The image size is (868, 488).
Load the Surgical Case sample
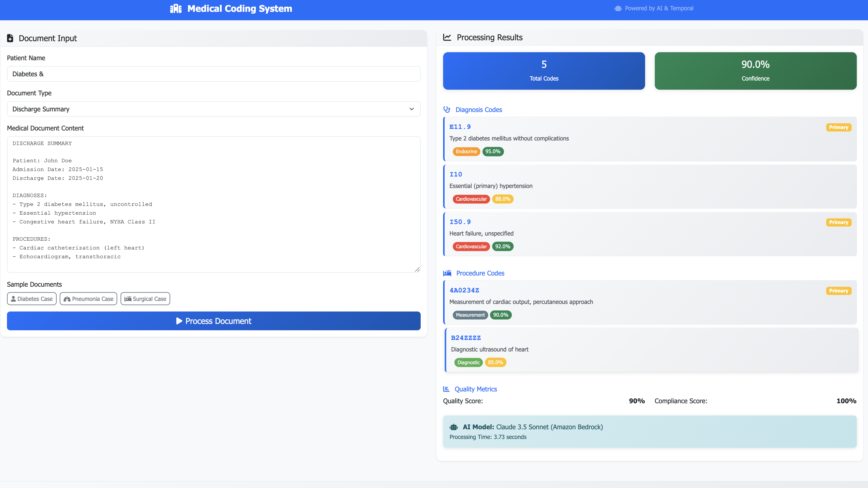[145, 299]
